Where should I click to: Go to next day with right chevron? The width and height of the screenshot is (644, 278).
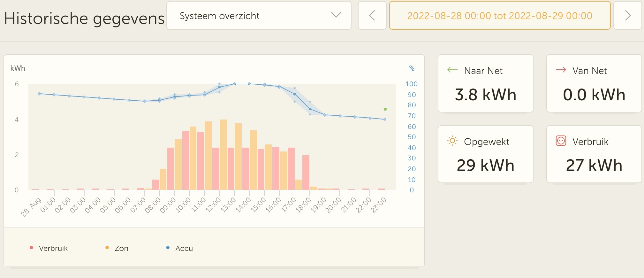click(x=627, y=16)
